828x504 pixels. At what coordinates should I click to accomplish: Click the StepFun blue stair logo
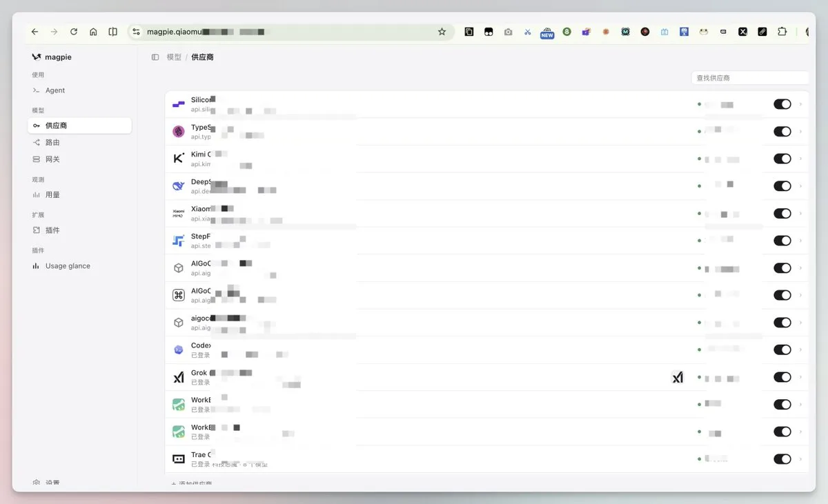coord(178,241)
